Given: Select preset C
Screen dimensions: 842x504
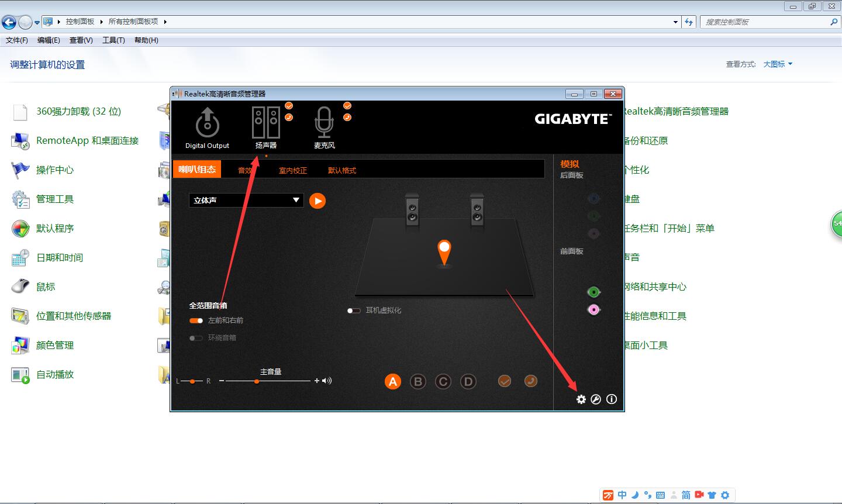Looking at the screenshot, I should point(443,382).
